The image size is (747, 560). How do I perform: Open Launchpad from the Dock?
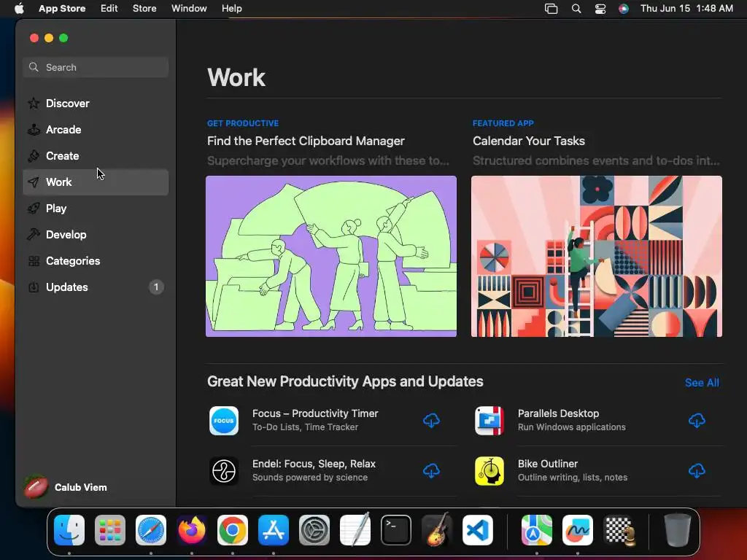point(110,530)
